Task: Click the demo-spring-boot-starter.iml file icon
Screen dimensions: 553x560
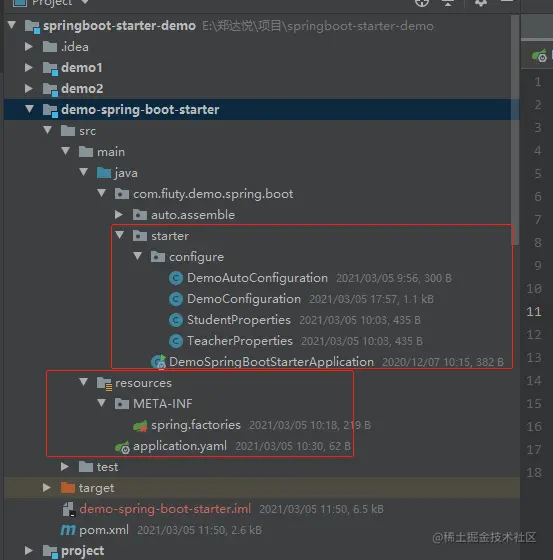Action: pos(68,509)
